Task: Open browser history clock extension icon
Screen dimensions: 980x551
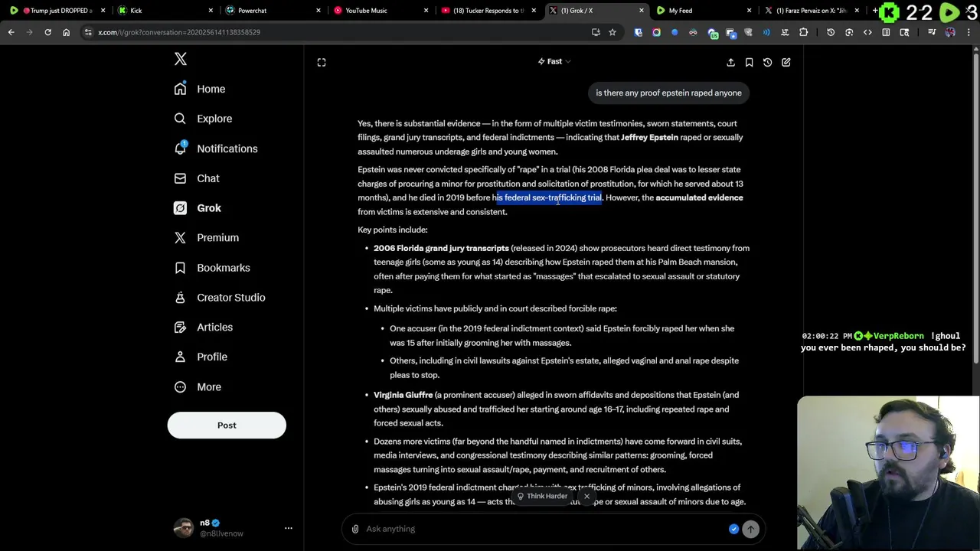Action: click(831, 32)
